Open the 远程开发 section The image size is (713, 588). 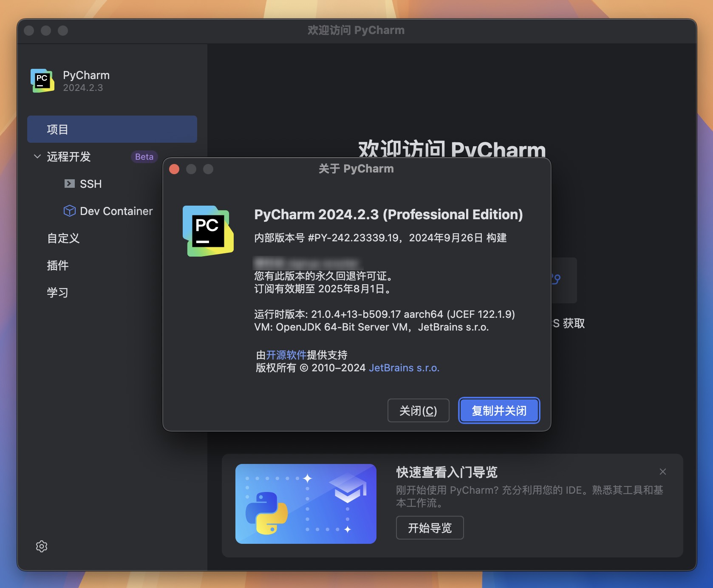point(68,157)
